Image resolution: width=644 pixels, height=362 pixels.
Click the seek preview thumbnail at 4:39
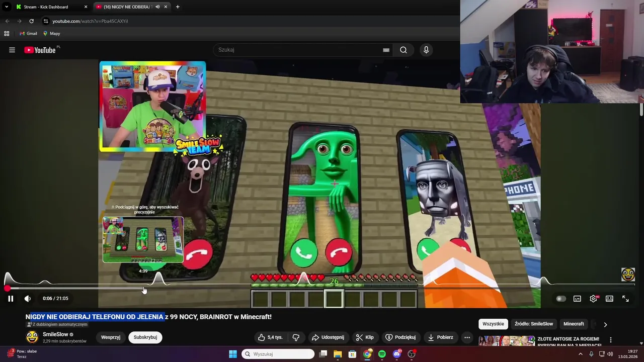[143, 240]
